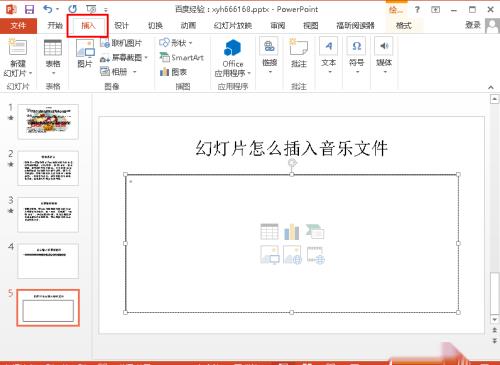Screen dimensions: 500x365
Task: Click the rotation handle above the content placeholder
Action: tap(292, 163)
